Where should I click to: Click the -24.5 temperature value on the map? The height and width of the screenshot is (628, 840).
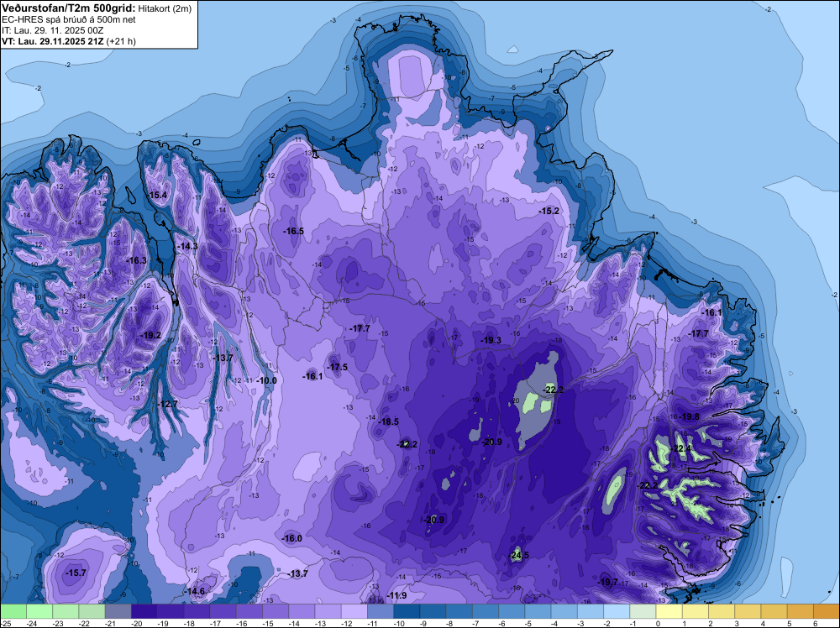coord(519,555)
